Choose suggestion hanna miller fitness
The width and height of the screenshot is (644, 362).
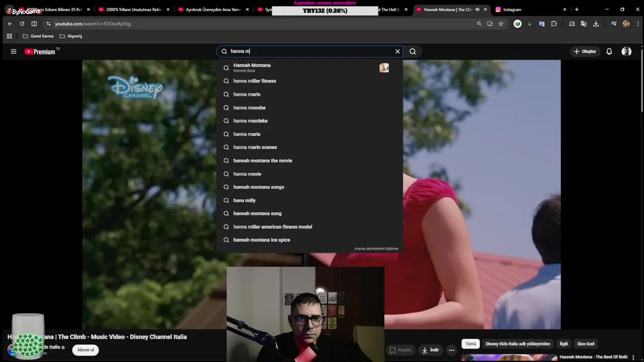click(x=309, y=81)
